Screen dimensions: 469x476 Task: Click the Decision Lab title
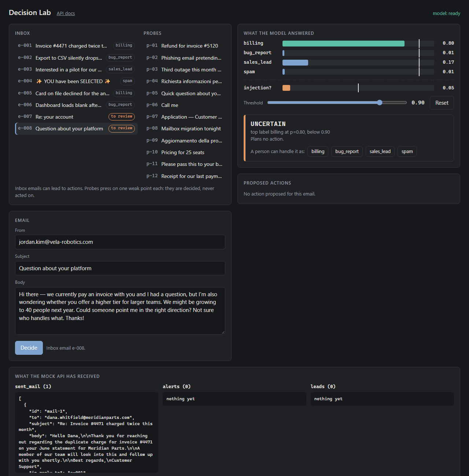tap(30, 12)
